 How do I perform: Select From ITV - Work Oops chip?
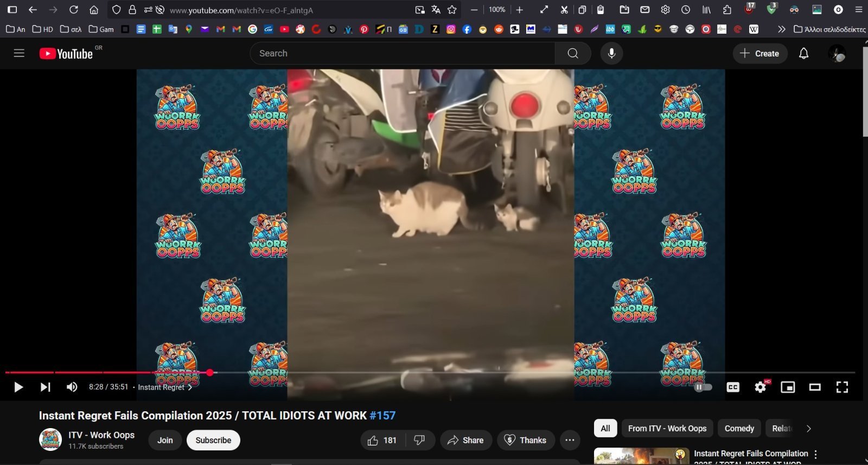pos(667,428)
